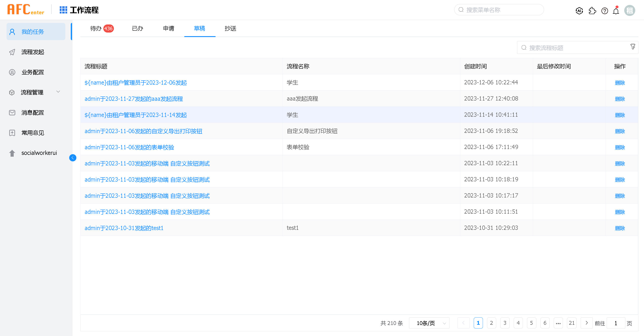The image size is (644, 336).
Task: Click the AI assistant icon in header
Action: (x=579, y=11)
